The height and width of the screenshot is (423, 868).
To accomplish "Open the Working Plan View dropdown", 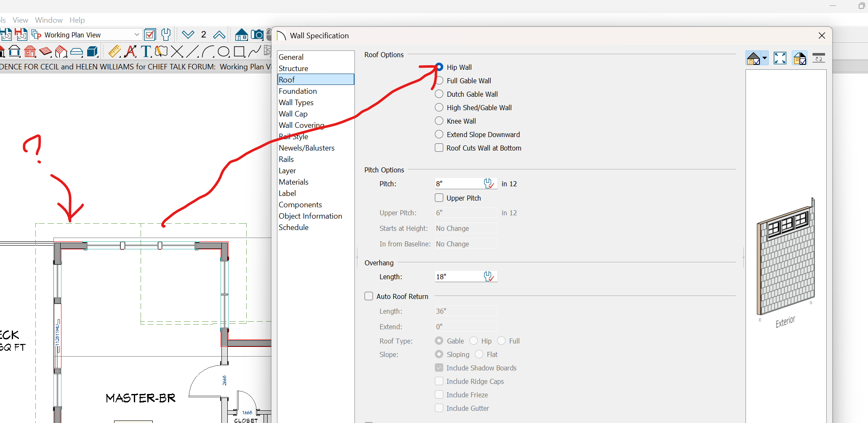I will (x=136, y=34).
